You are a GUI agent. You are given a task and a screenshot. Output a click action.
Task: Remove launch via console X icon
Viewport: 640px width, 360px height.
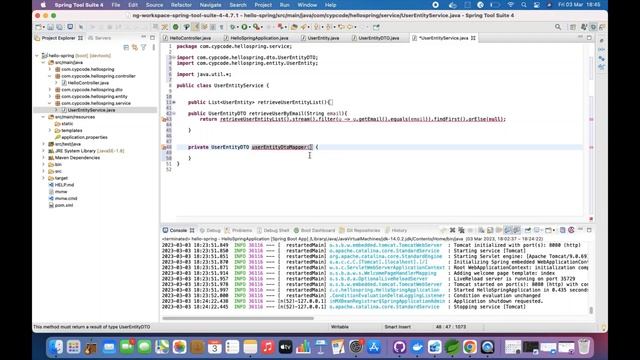(452, 230)
